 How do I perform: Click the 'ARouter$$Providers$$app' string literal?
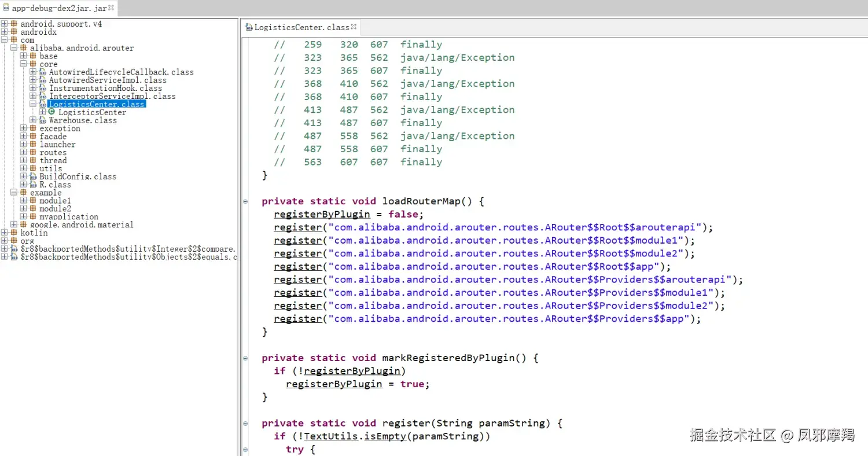coord(509,319)
